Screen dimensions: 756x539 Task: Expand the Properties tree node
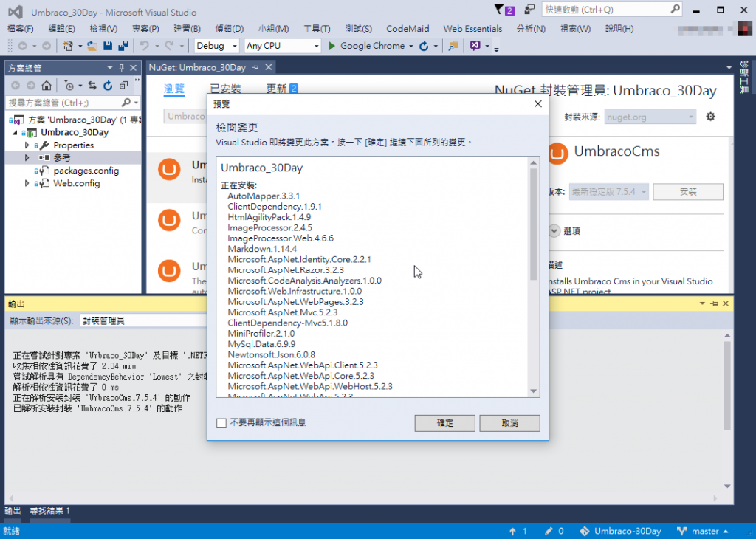coord(27,145)
